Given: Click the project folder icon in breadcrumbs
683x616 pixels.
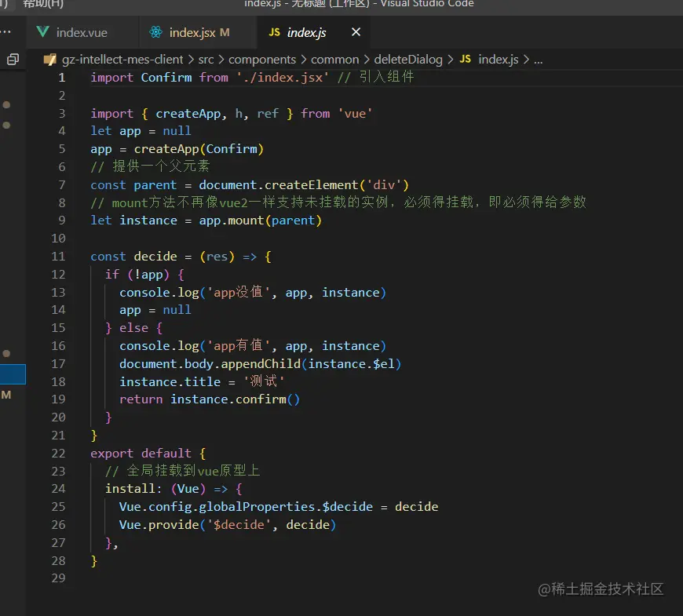Looking at the screenshot, I should pos(50,59).
